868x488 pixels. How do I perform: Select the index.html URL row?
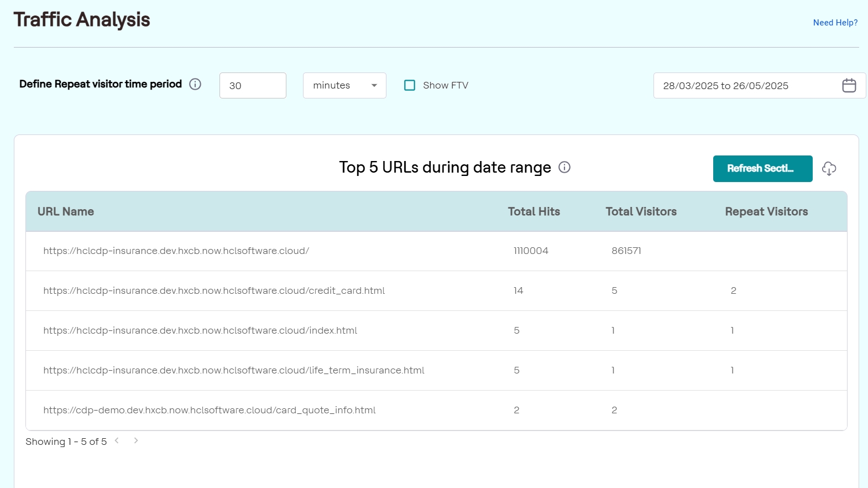(x=200, y=331)
